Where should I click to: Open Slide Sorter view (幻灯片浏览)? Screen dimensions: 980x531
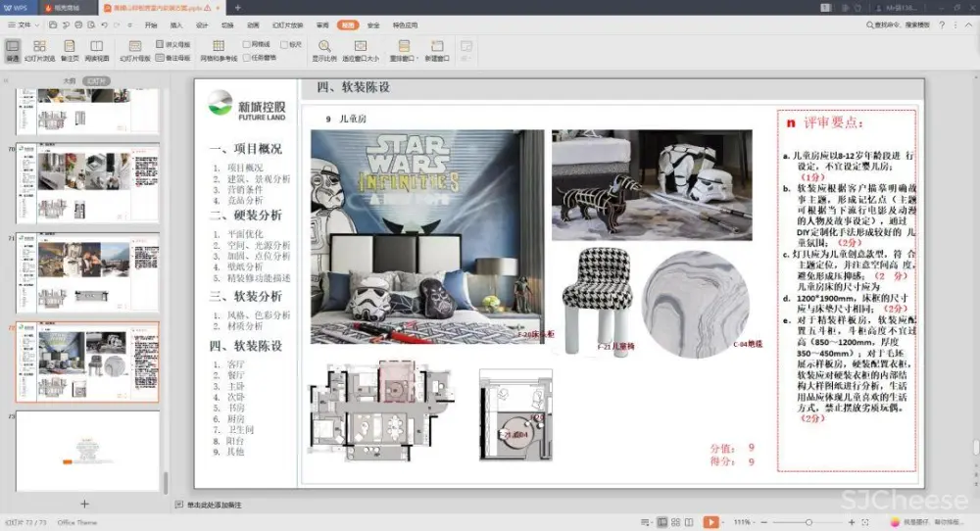pos(39,50)
